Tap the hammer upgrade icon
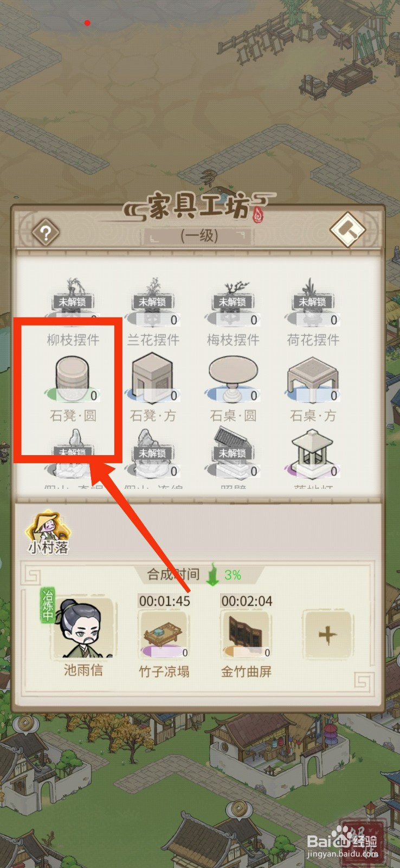This screenshot has height=868, width=400. click(347, 231)
